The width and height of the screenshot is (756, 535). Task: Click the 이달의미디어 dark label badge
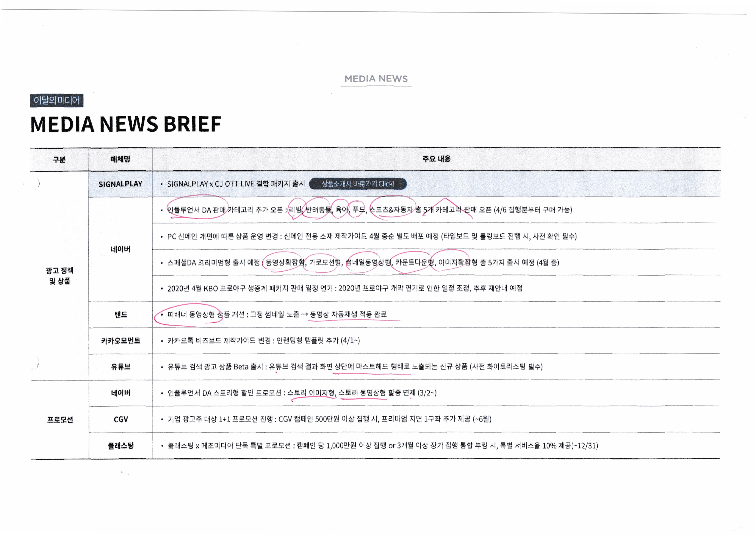click(57, 101)
